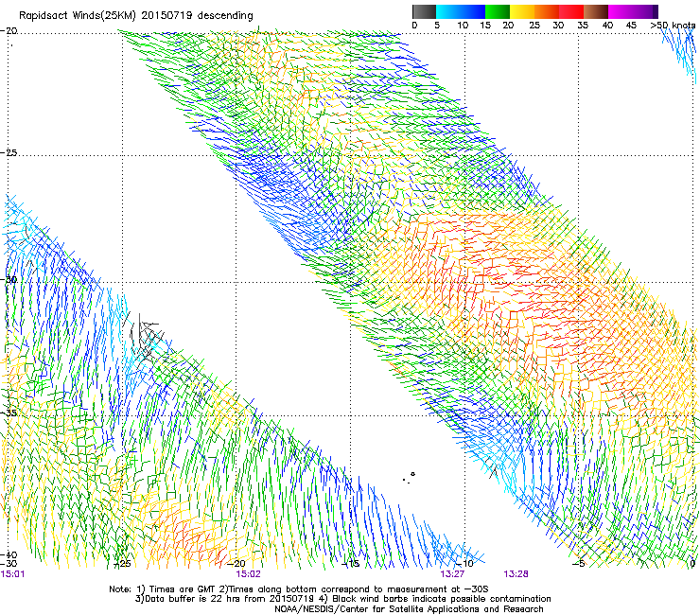Click the purple 13:27 pass time

click(452, 574)
